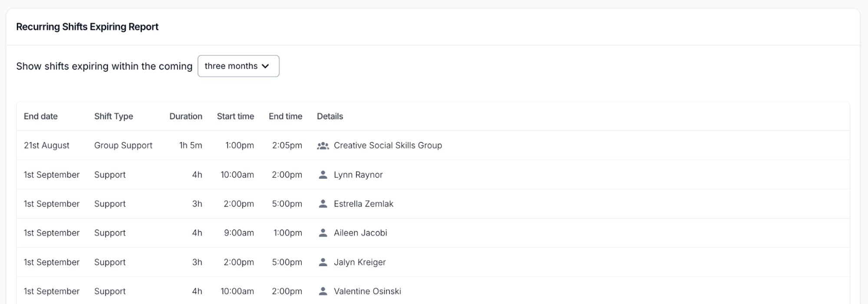Sort by the End date column header
The image size is (868, 304).
coord(41,116)
